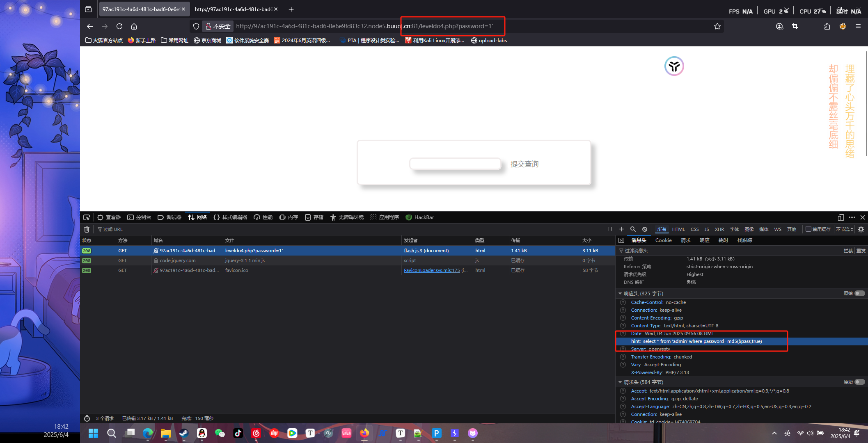Image resolution: width=868 pixels, height=443 pixels.
Task: Filter requests by JS type
Action: point(706,229)
